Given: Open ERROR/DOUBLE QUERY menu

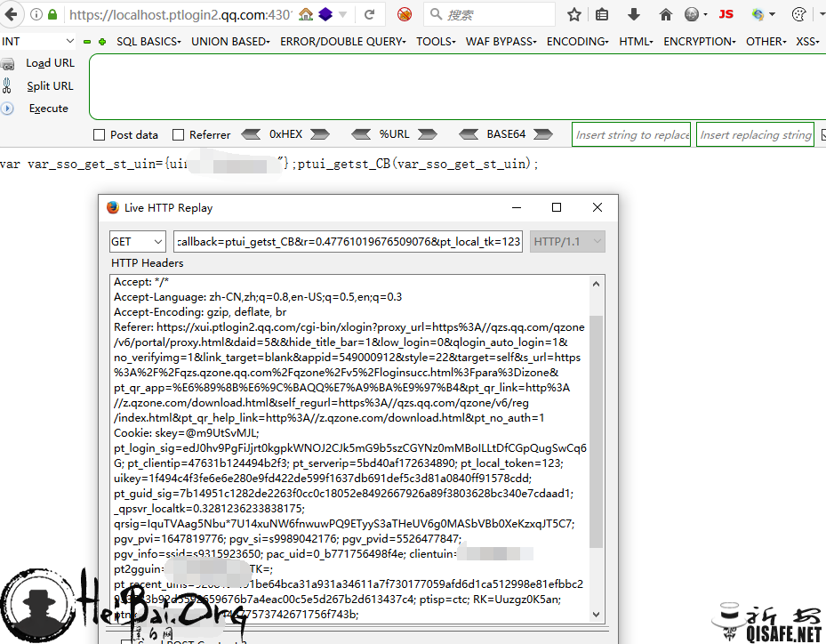Looking at the screenshot, I should [x=343, y=42].
